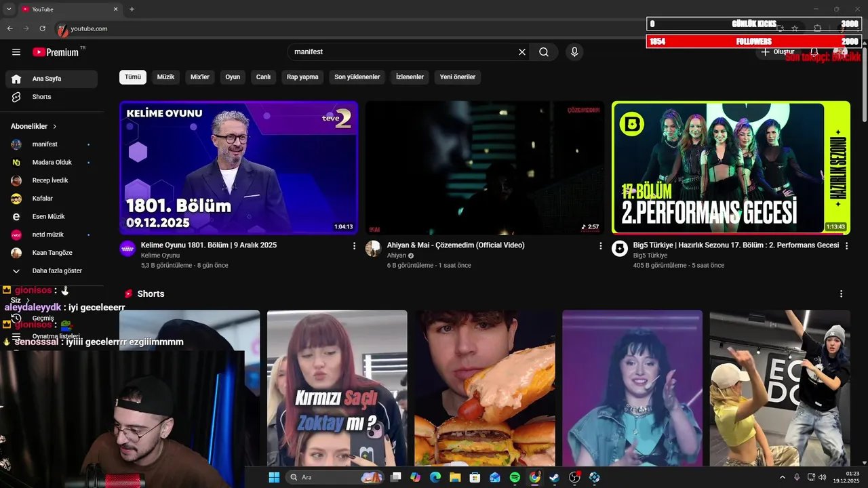Clear the search box with the X icon

pyautogui.click(x=522, y=52)
